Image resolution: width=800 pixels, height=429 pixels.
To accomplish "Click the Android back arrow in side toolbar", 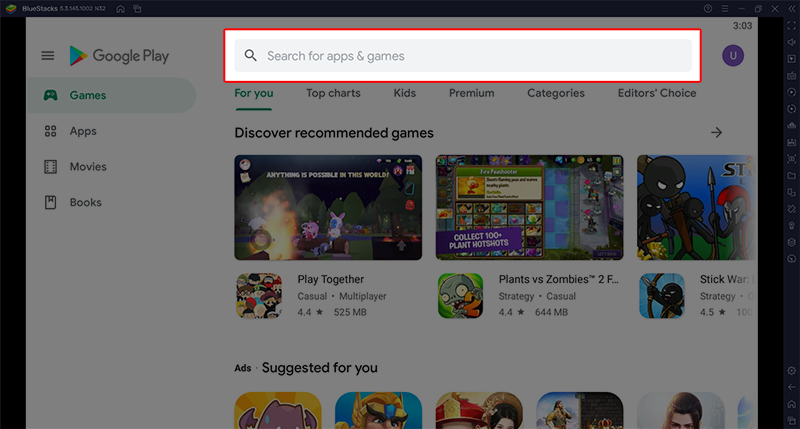I will (x=791, y=387).
